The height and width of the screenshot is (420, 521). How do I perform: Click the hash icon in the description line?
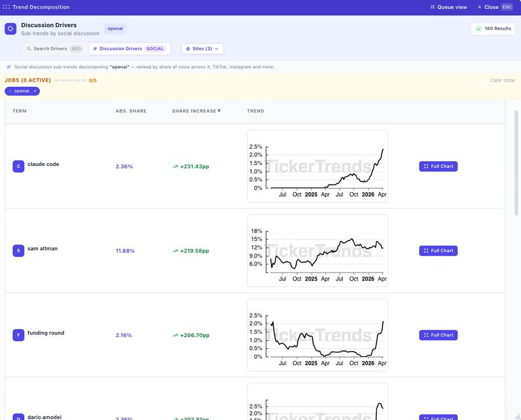(9, 67)
